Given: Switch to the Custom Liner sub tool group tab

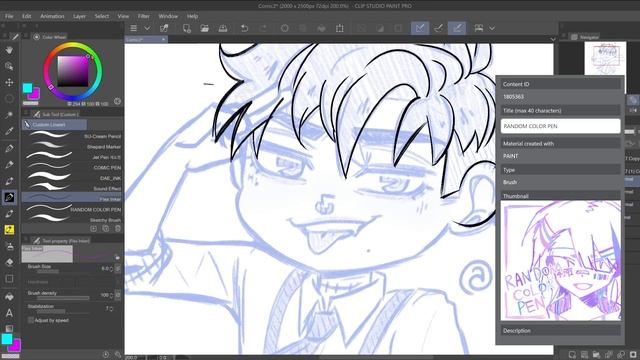Looking at the screenshot, I should (x=54, y=124).
